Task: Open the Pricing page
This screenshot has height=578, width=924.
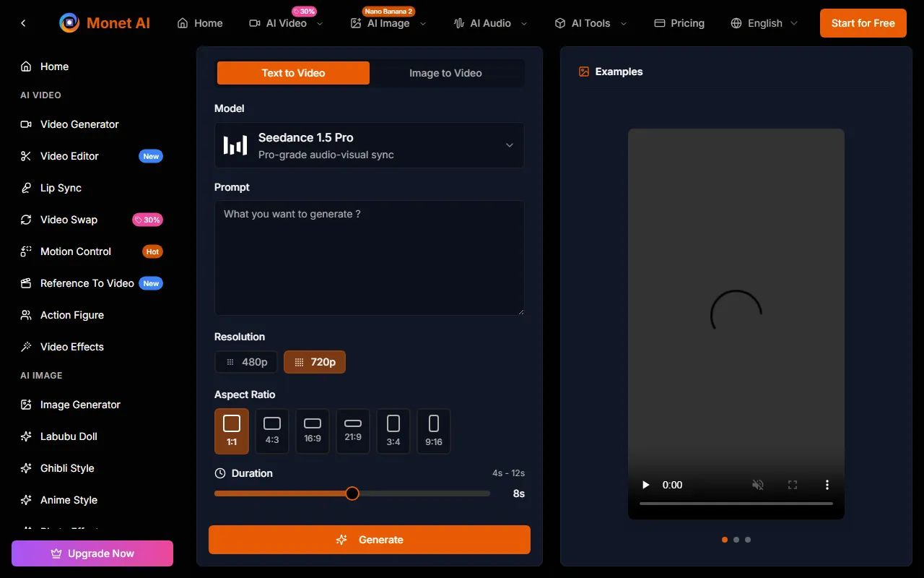Action: tap(679, 23)
